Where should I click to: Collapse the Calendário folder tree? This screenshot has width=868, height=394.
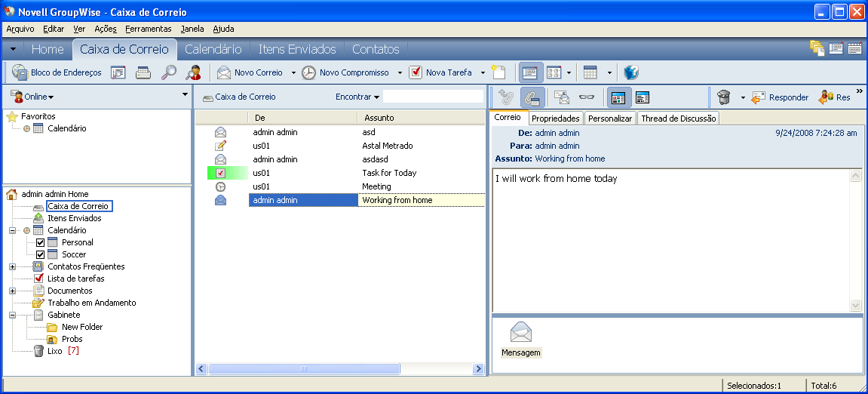(12, 230)
